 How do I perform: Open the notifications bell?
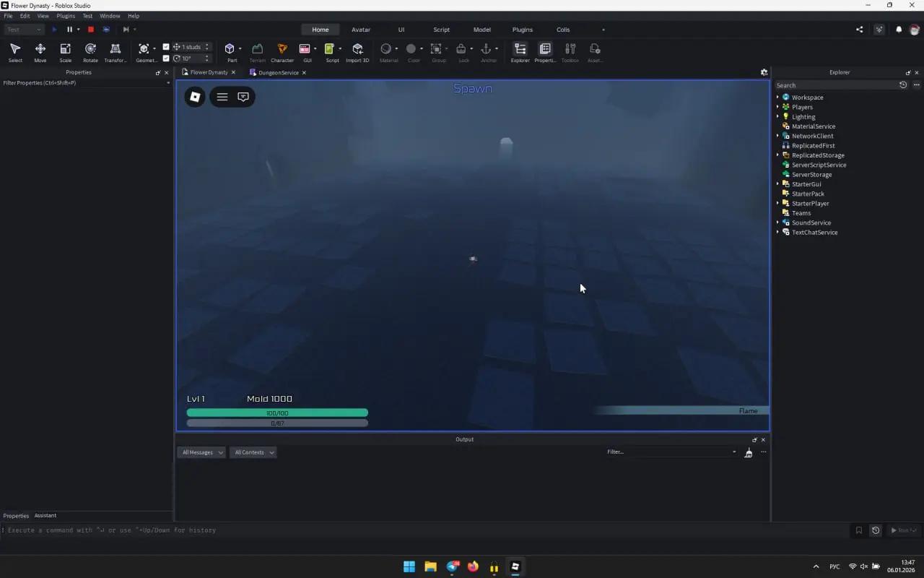[899, 30]
